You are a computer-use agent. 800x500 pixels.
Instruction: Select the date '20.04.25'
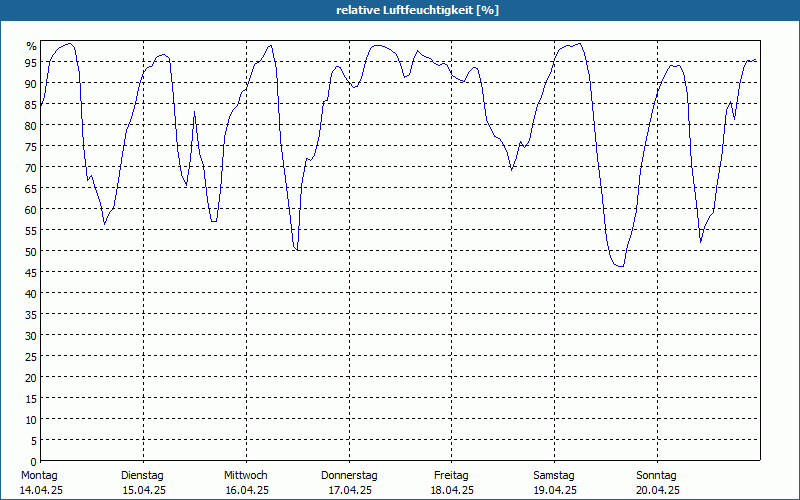[658, 490]
